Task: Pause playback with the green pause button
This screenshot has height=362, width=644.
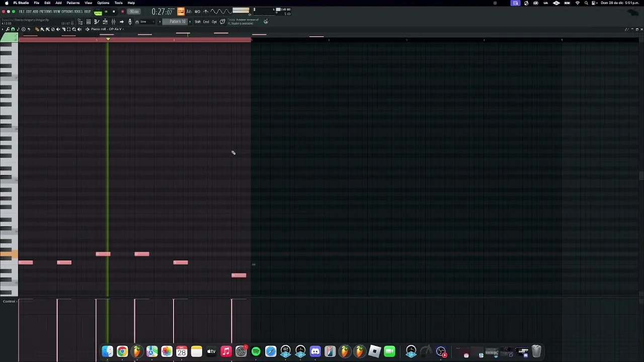Action: click(x=106, y=12)
